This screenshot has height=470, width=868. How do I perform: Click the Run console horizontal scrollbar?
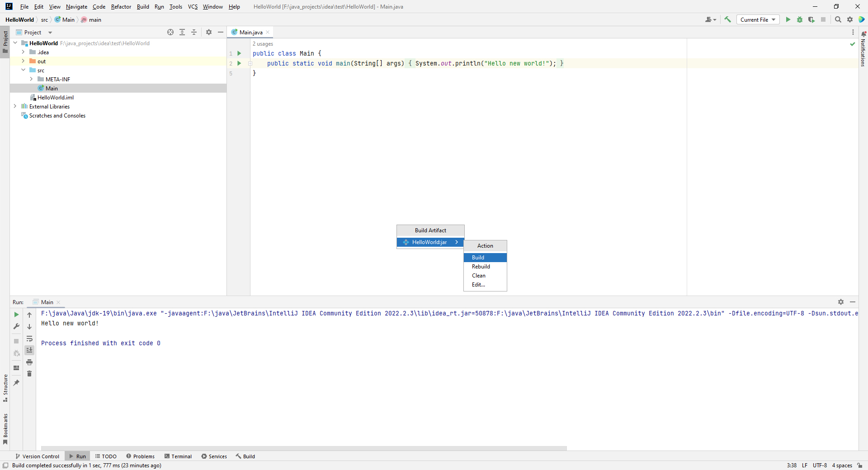304,448
